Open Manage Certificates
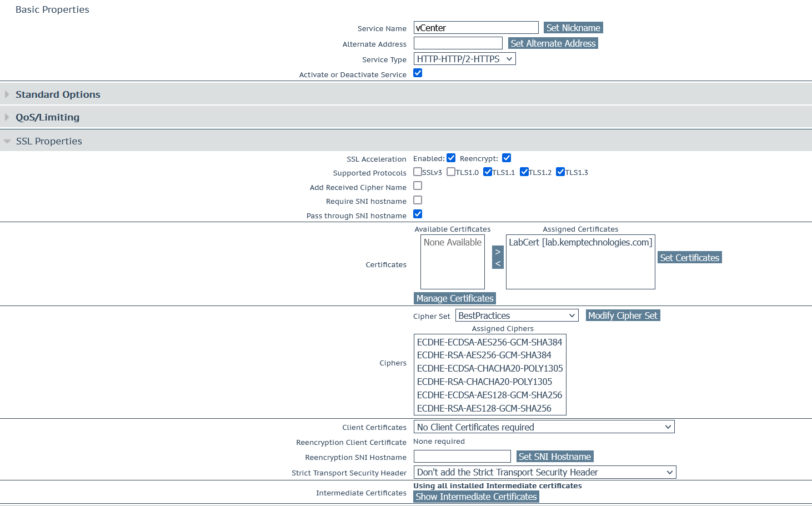The height and width of the screenshot is (506, 812). [455, 298]
